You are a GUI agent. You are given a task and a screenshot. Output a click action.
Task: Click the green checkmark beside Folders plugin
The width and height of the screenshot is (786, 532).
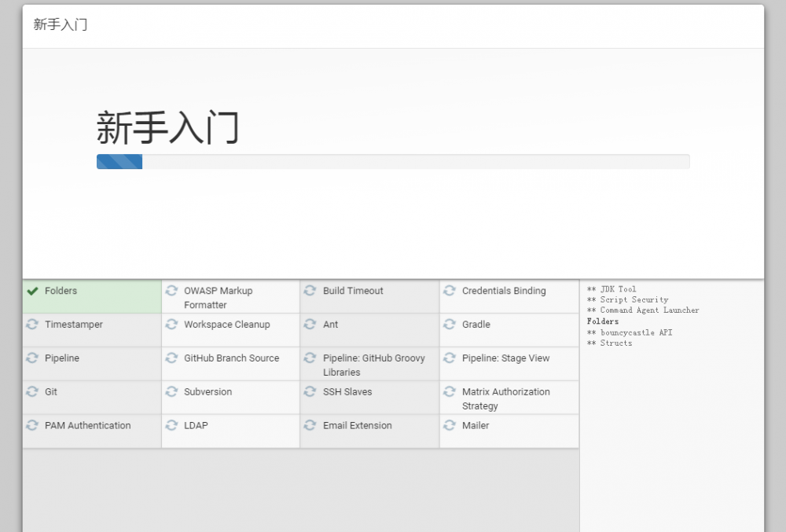point(31,291)
